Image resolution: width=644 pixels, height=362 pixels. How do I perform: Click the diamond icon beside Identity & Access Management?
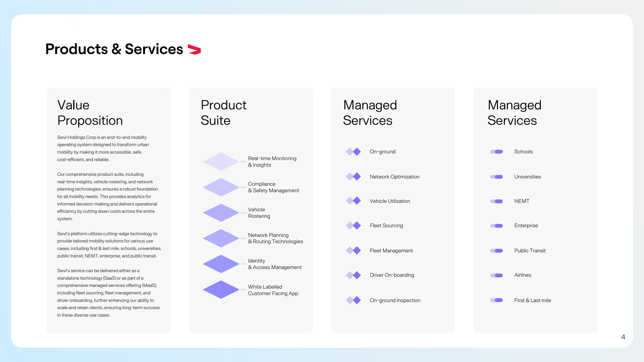221,264
